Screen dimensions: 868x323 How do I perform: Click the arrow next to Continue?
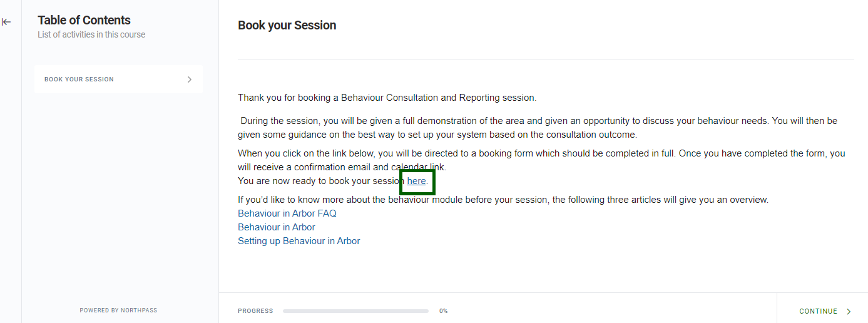849,311
